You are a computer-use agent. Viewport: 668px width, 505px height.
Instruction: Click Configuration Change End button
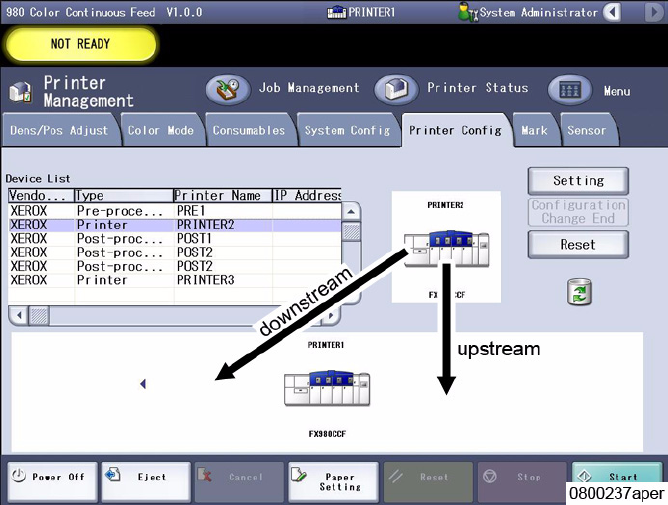[x=578, y=212]
